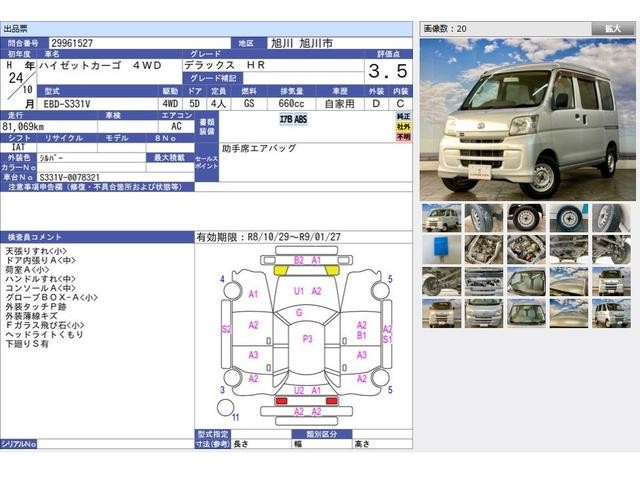The width and height of the screenshot is (640, 480).
Task: Click the IAT shift value
Action: click(x=18, y=147)
